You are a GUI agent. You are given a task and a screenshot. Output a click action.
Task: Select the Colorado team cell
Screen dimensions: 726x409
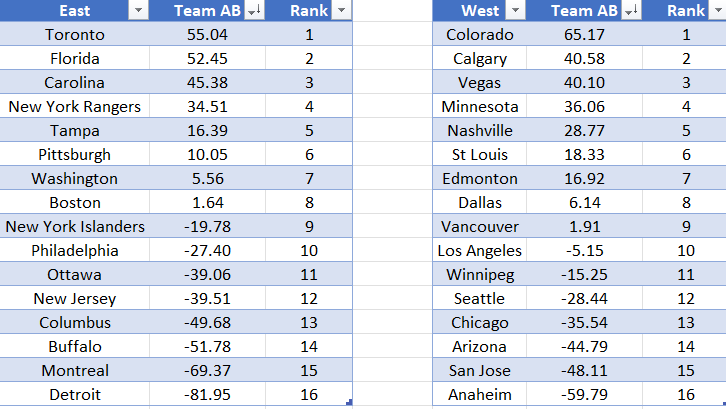(480, 35)
